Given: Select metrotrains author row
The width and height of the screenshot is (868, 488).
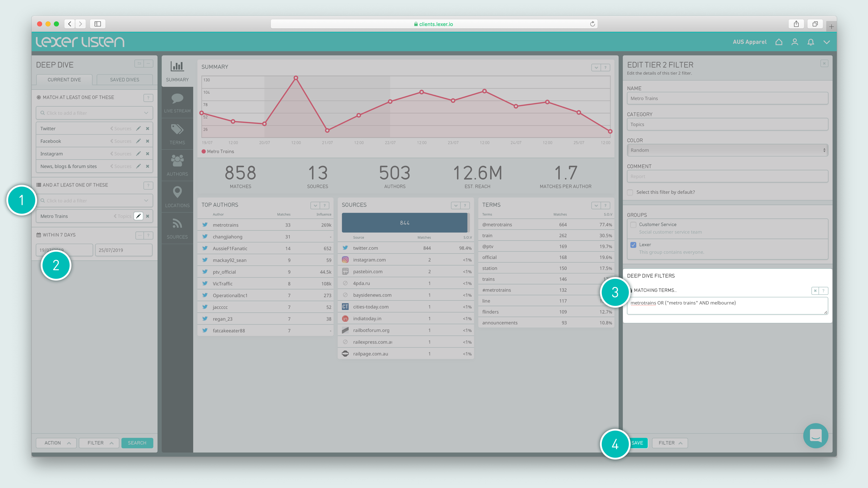Looking at the screenshot, I should pyautogui.click(x=266, y=225).
